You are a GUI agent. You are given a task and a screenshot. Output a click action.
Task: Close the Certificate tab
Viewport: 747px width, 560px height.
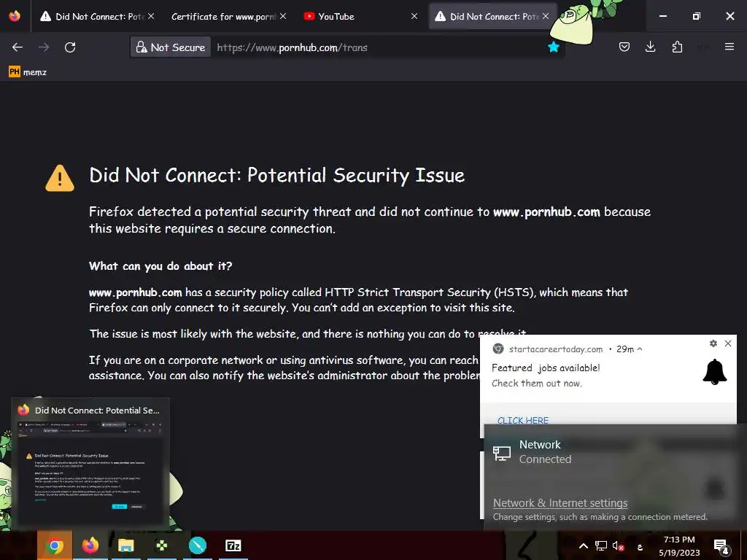click(x=283, y=16)
